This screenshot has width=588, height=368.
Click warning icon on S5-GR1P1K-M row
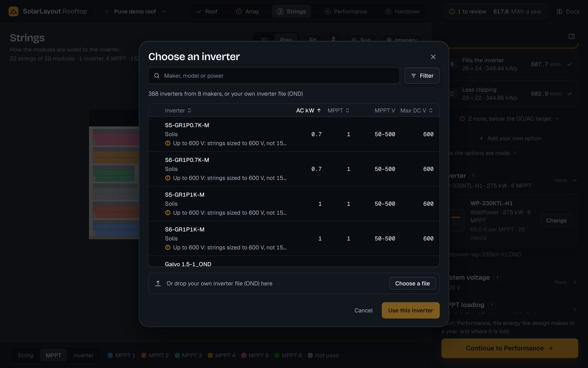pyautogui.click(x=168, y=213)
